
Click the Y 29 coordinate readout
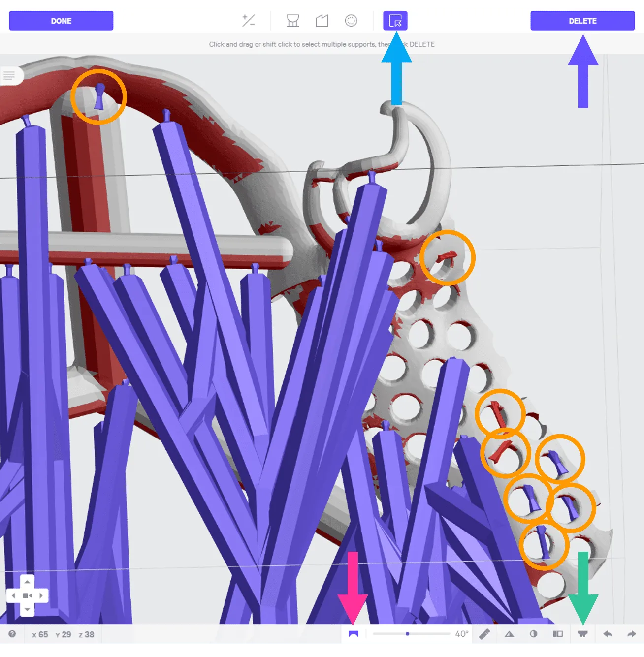coord(63,634)
